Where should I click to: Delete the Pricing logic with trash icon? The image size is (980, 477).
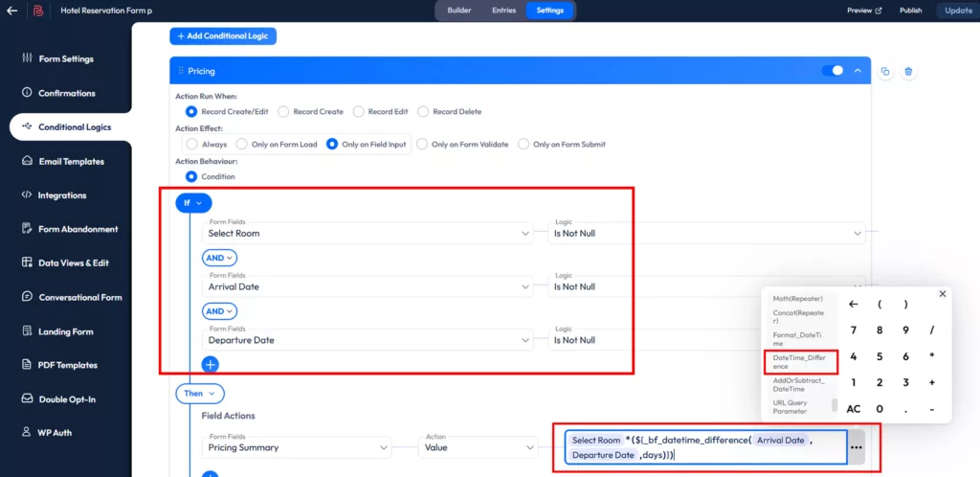pos(908,72)
